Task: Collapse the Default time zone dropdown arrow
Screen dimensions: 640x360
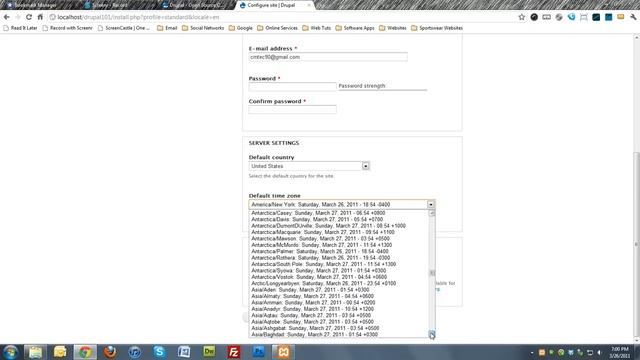Action: 431,204
